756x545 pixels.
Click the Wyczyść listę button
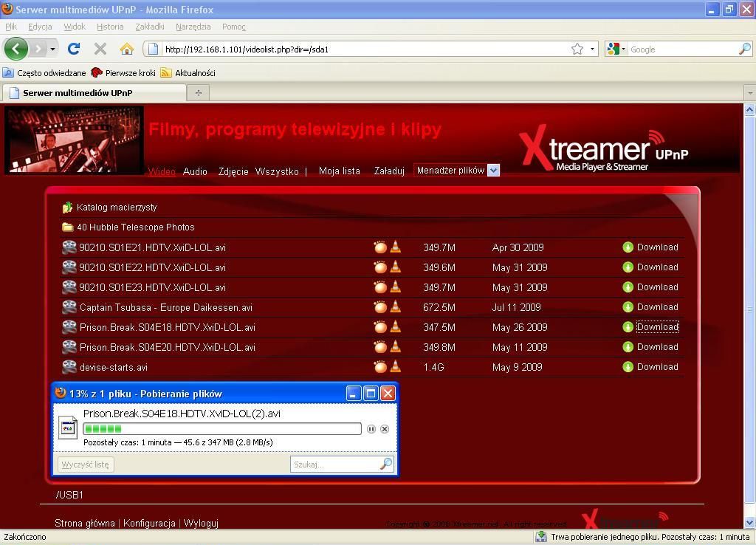[86, 465]
